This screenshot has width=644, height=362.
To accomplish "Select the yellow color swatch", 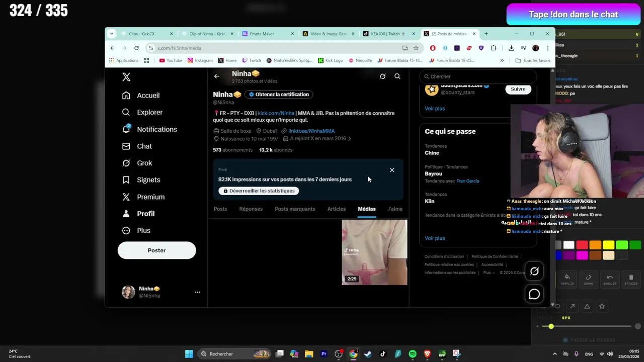I will (609, 245).
